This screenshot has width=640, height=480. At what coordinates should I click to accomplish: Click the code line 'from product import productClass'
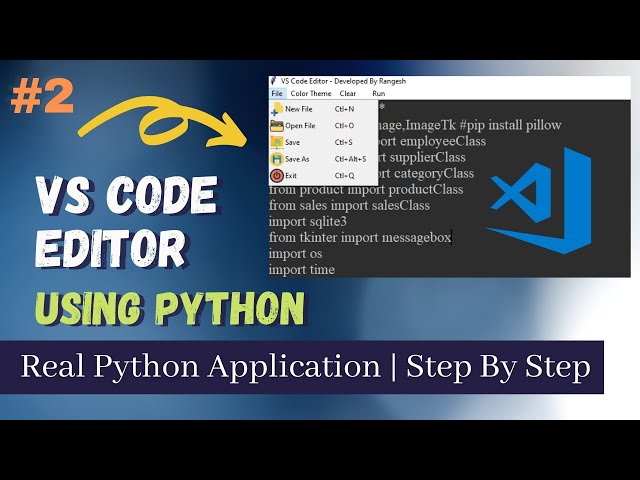coord(366,190)
